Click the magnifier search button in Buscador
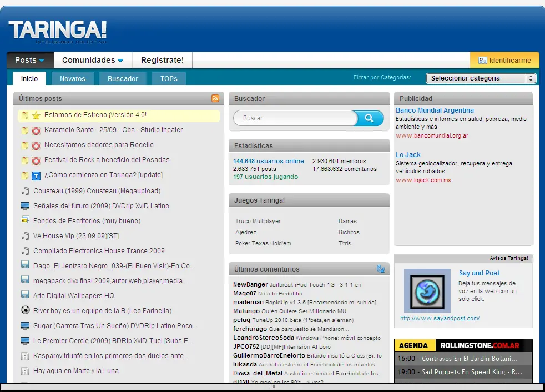This screenshot has height=392, width=545. (369, 118)
